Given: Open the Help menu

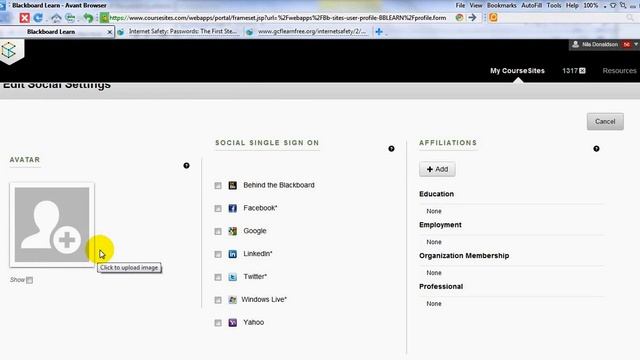Looking at the screenshot, I should point(572,5).
